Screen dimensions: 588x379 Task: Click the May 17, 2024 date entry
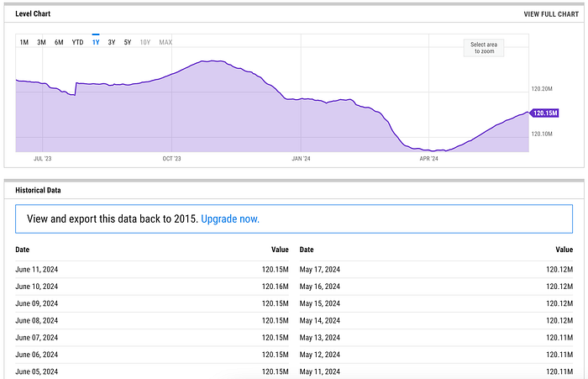click(320, 269)
